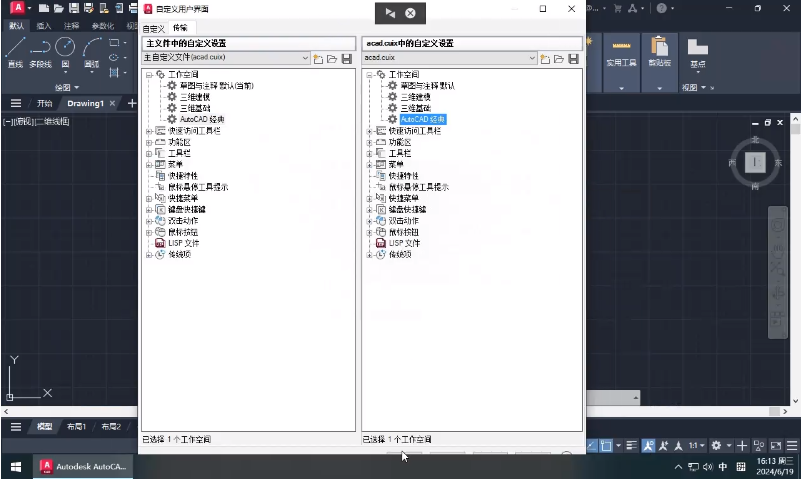
Task: Collapse the 工作空间 node in right tree
Action: (x=369, y=75)
